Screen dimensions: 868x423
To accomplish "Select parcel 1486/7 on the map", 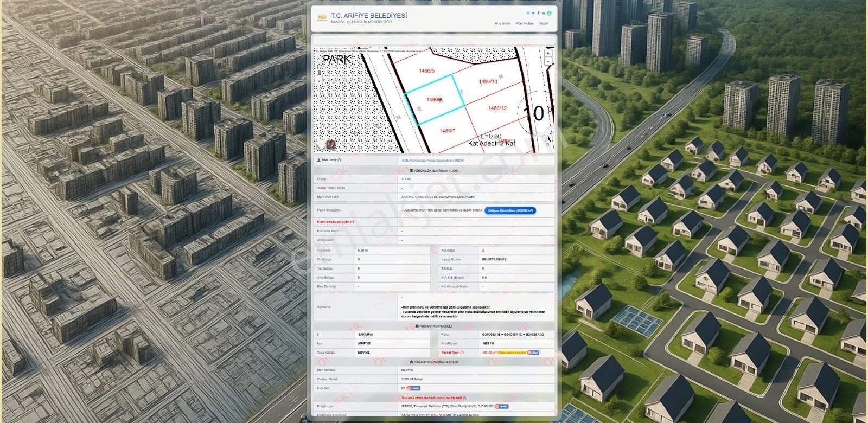I will 448,131.
